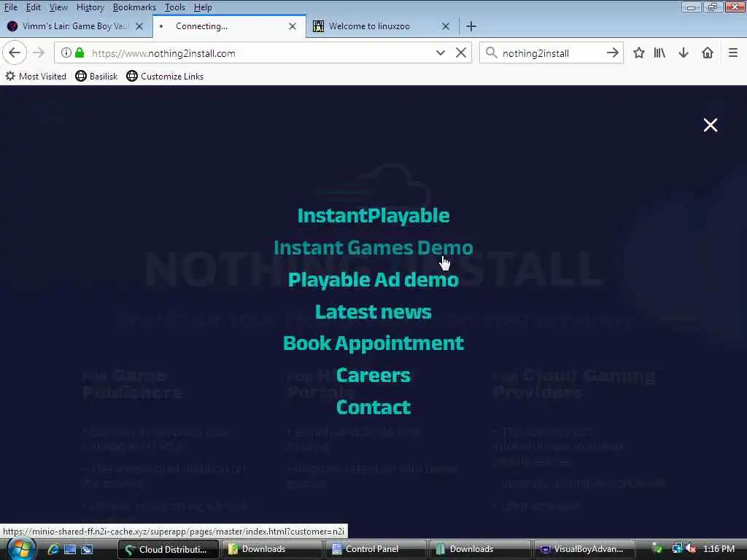Open the Basilisk bookmark
This screenshot has height=560, width=747.
point(96,76)
